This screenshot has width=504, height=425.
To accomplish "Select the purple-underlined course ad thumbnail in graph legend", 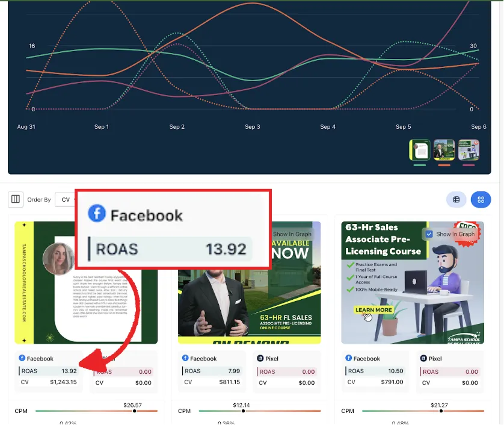I will coord(469,150).
